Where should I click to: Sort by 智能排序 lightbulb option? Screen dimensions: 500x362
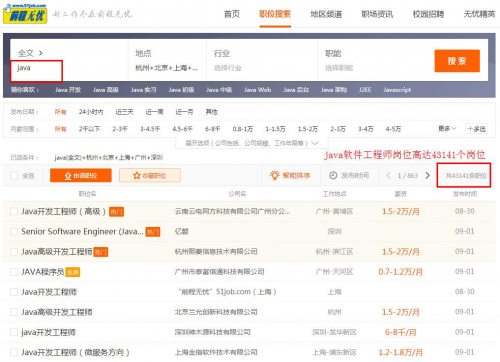(x=290, y=175)
